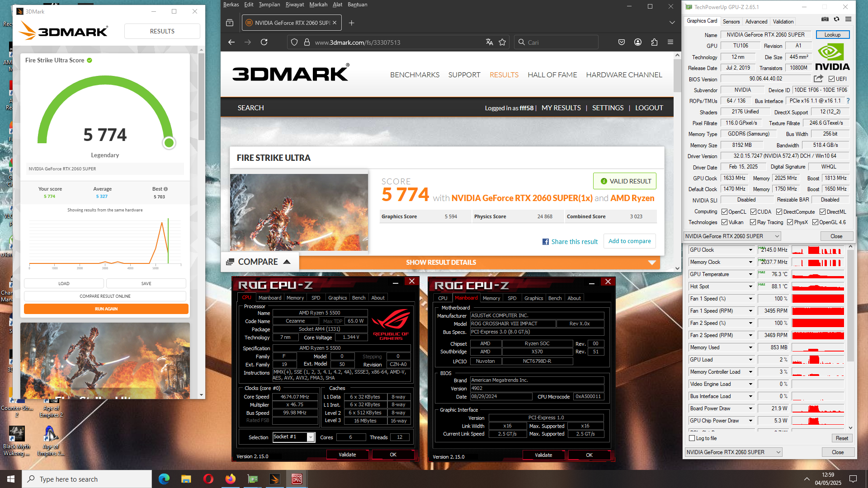Click the BIOS version share/export icon
The width and height of the screenshot is (868, 488).
(818, 79)
